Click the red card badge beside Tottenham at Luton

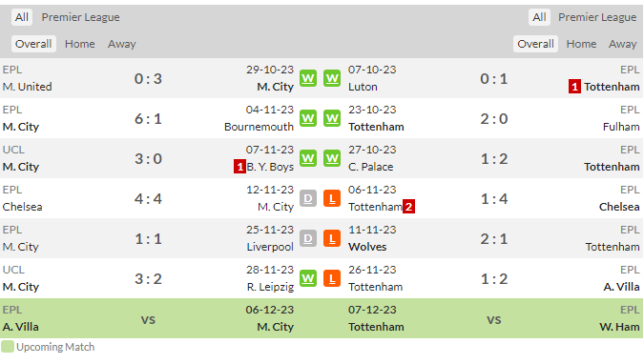(x=574, y=87)
